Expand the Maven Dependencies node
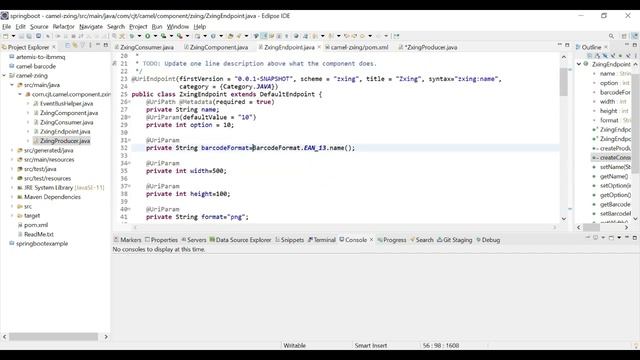Image resolution: width=640 pixels, height=360 pixels. point(12,197)
